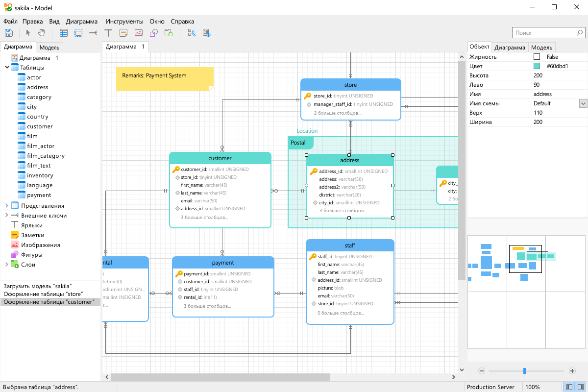This screenshot has width=588, height=392.
Task: Collapse the Таблицы tree node
Action: (x=7, y=68)
